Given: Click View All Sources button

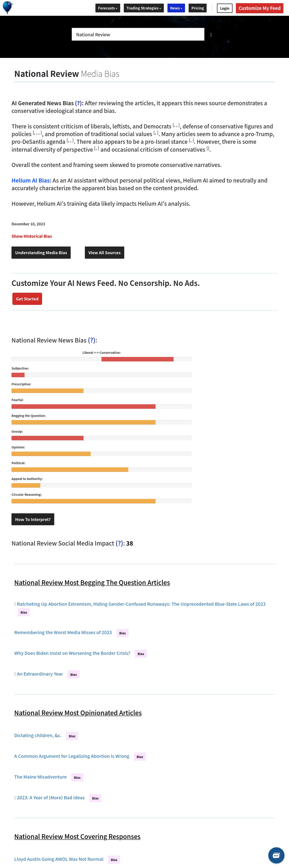Looking at the screenshot, I should coord(104,253).
